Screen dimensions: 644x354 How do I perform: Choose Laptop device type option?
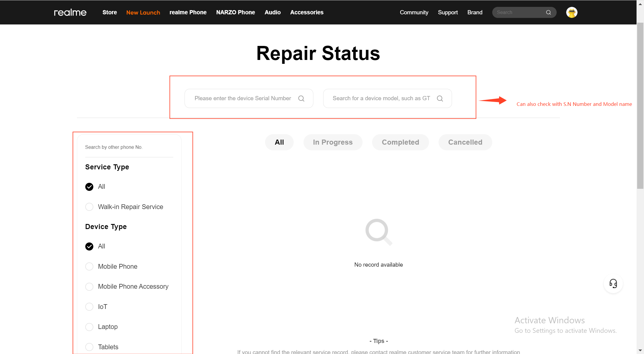click(89, 327)
